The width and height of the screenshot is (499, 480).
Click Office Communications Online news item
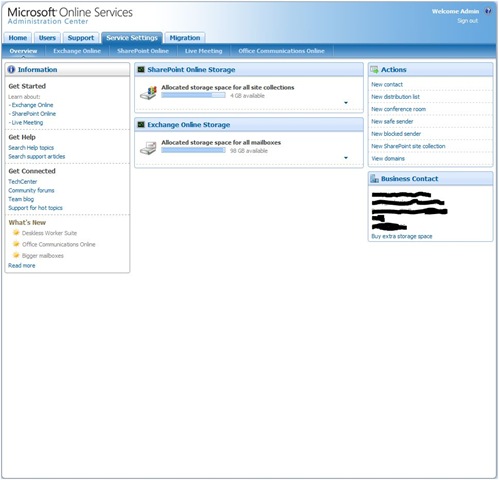(59, 244)
